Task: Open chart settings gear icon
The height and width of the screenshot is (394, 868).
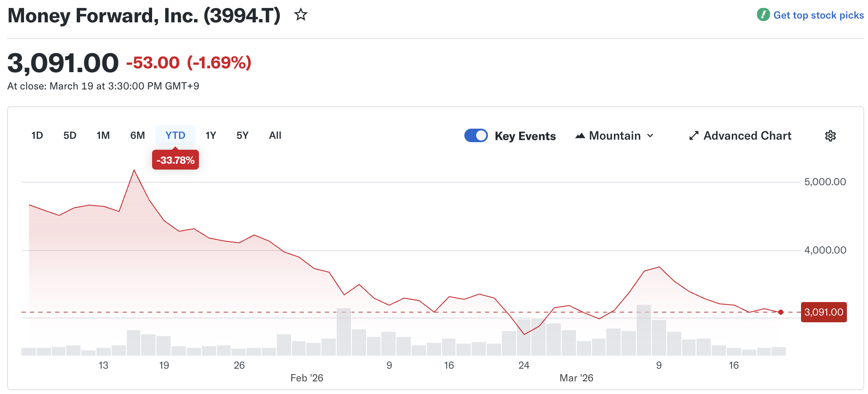Action: (830, 136)
